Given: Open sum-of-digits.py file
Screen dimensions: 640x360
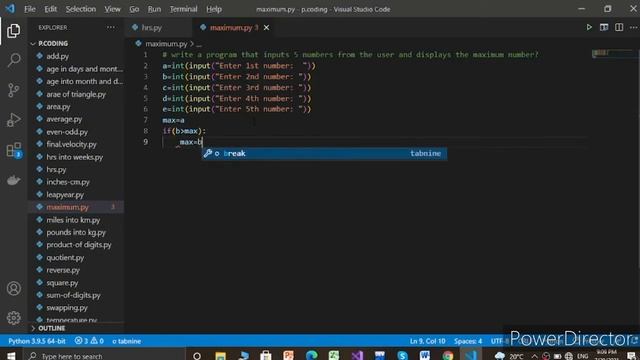Looking at the screenshot, I should click(x=73, y=295).
